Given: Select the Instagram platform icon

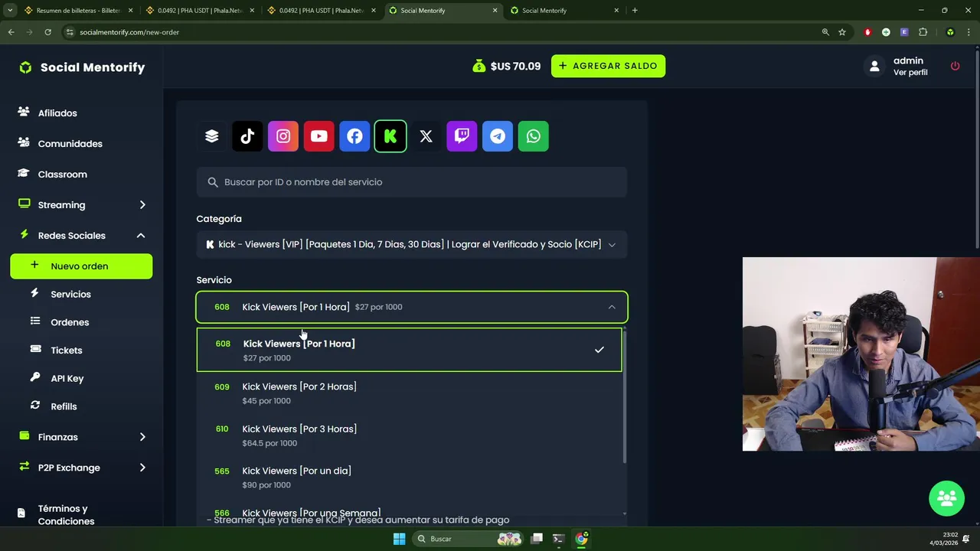Looking at the screenshot, I should (x=283, y=136).
